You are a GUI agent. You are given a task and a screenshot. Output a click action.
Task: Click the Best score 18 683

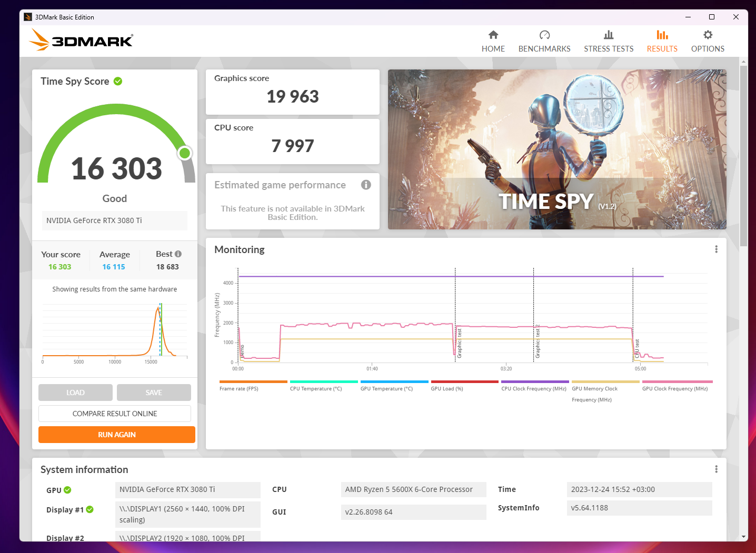point(167,267)
